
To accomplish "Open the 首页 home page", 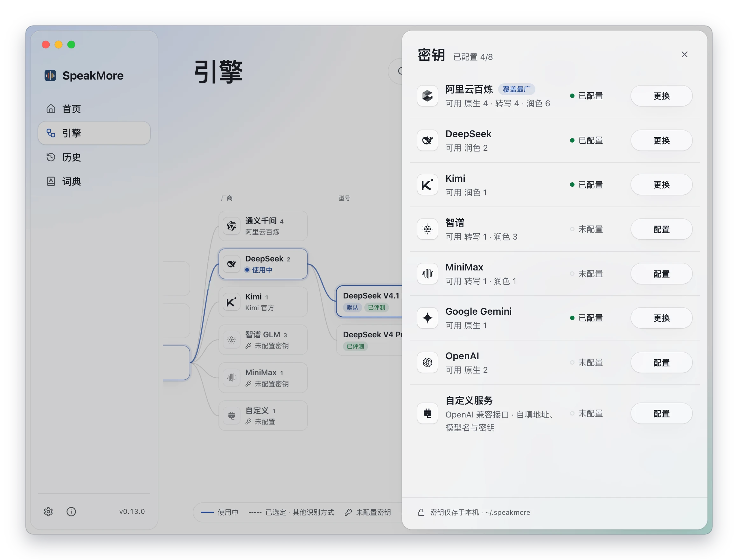I will pyautogui.click(x=94, y=109).
